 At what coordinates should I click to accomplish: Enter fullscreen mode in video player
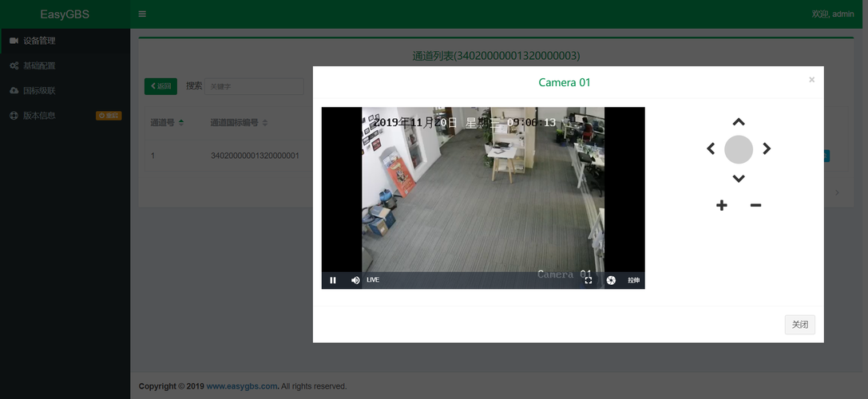coord(589,280)
